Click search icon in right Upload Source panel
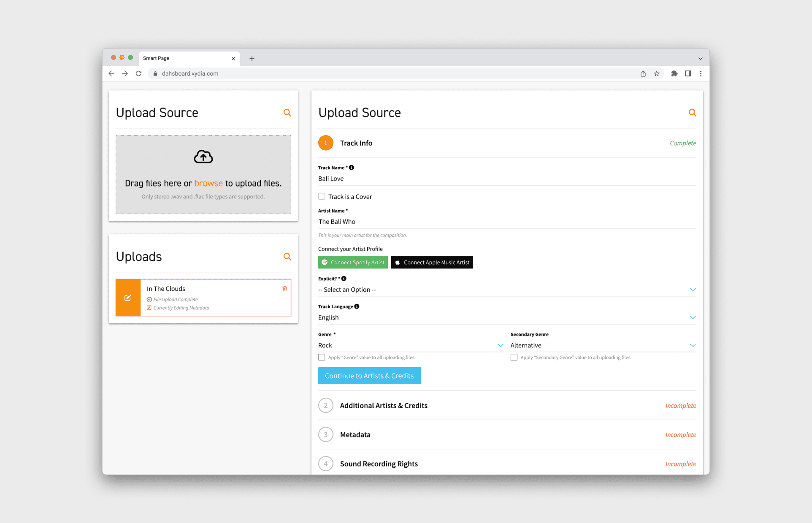 click(x=692, y=113)
